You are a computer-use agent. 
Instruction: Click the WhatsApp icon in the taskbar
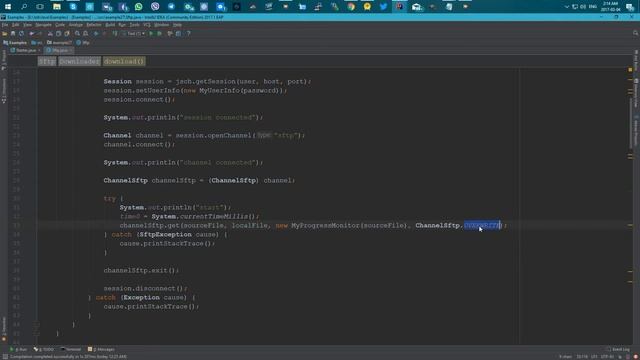[138, 6]
